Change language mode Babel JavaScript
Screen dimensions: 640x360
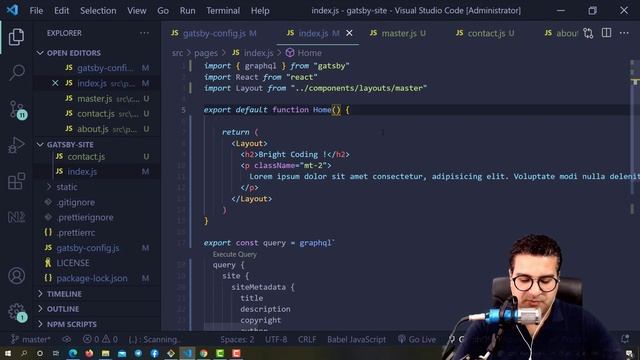coord(356,339)
